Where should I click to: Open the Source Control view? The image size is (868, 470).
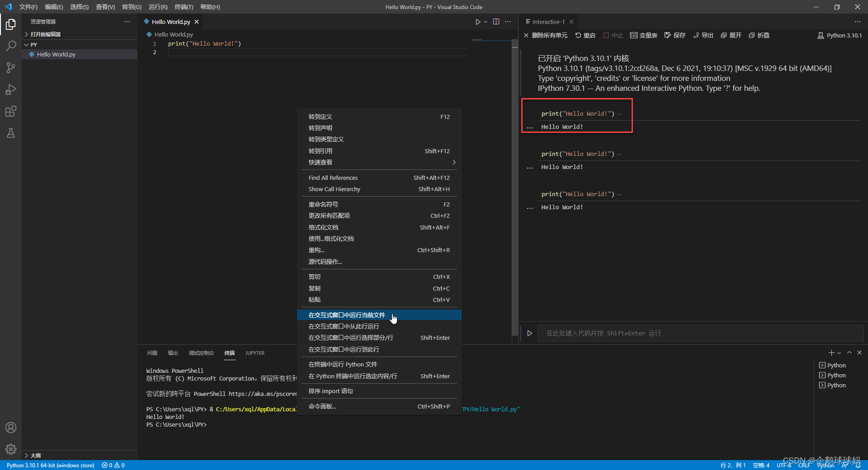click(11, 68)
